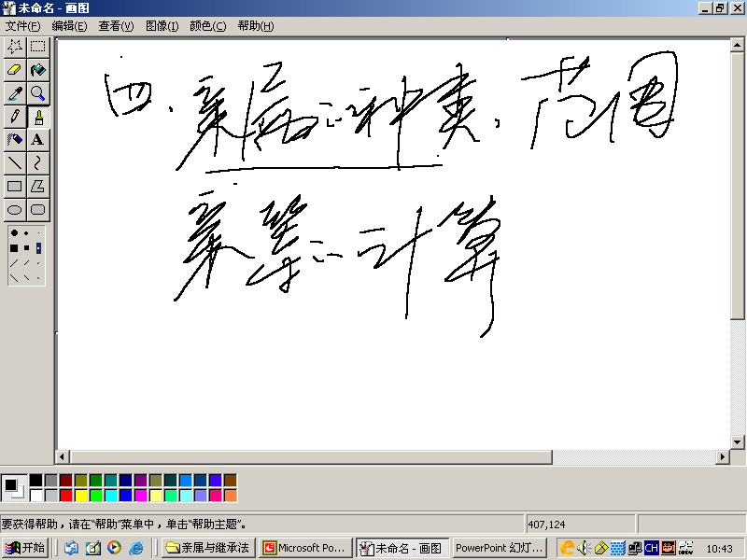Select the Ellipse tool
Image resolution: width=747 pixels, height=560 pixels.
pos(15,210)
